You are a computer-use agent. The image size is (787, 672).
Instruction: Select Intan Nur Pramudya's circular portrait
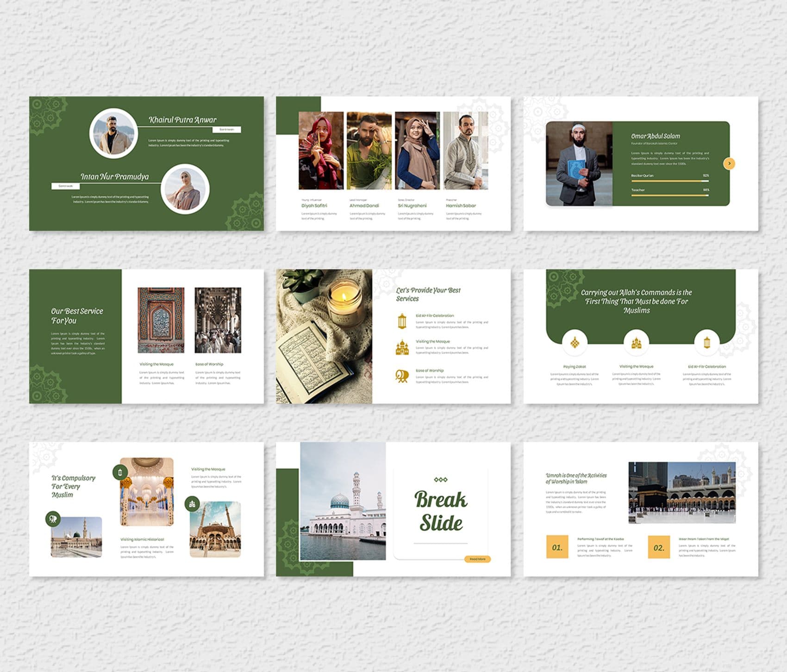pyautogui.click(x=185, y=189)
